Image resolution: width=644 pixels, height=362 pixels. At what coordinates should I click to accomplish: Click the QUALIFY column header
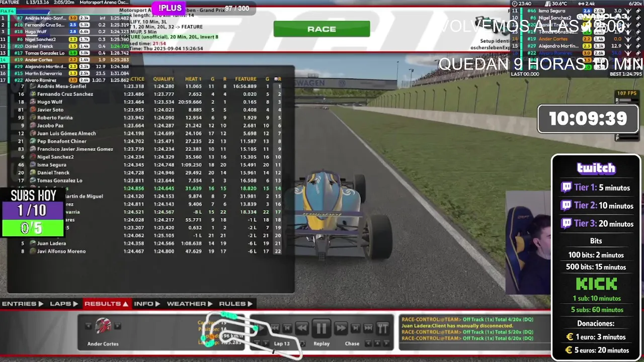coord(164,79)
